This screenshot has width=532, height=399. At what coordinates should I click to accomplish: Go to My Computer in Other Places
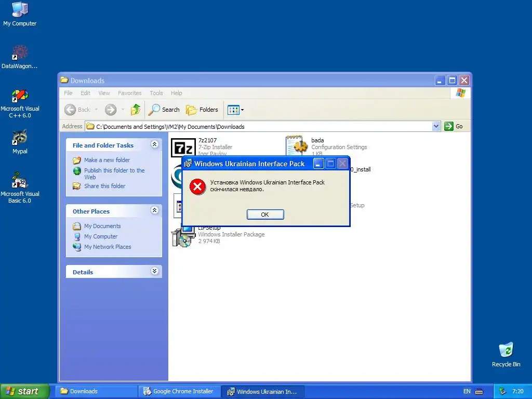101,236
